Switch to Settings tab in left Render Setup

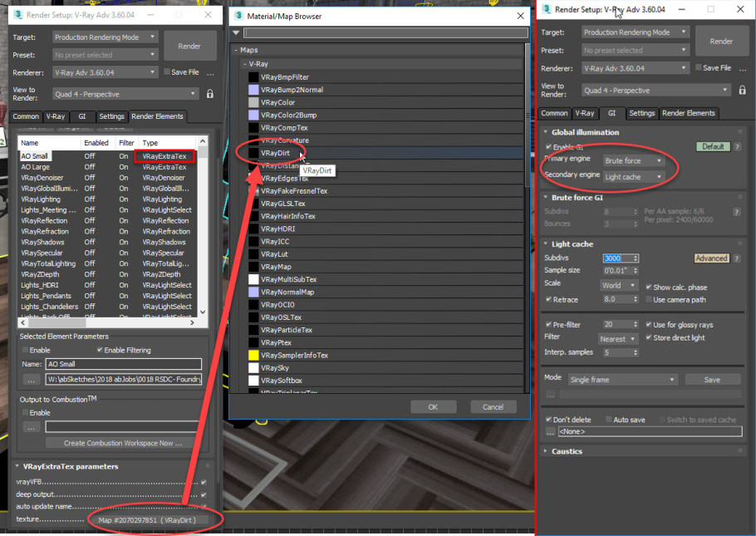[x=111, y=116]
